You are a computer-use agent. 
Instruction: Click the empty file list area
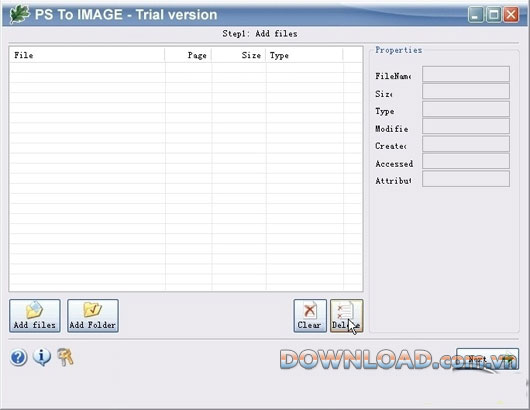(x=186, y=176)
